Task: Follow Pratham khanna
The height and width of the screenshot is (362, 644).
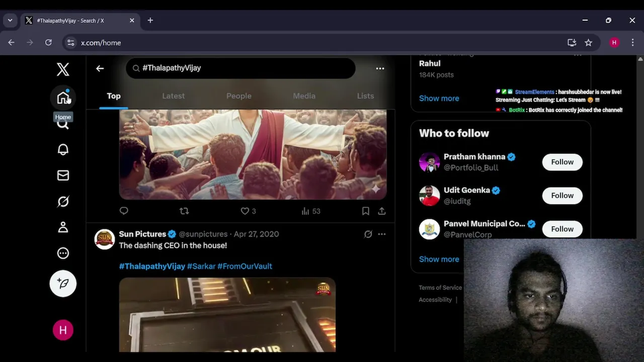Action: [562, 162]
